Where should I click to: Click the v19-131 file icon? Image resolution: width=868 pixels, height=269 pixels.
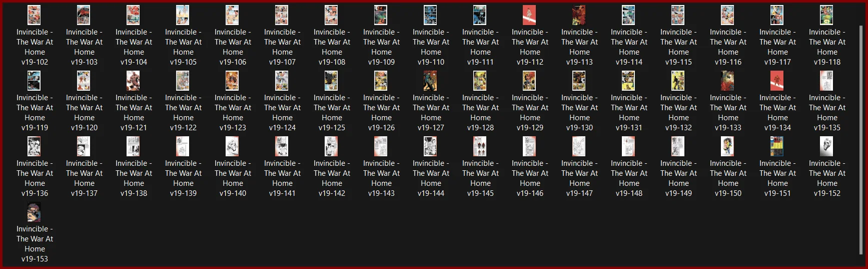point(628,81)
